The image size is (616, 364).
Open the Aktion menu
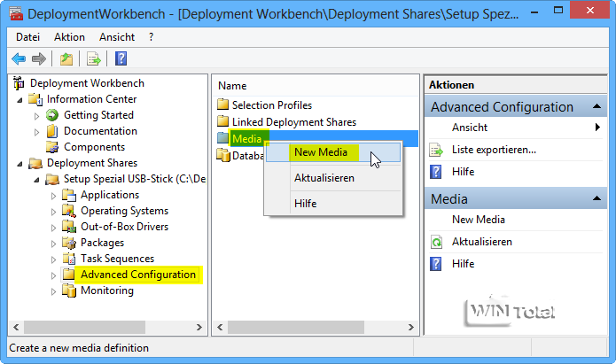click(69, 37)
